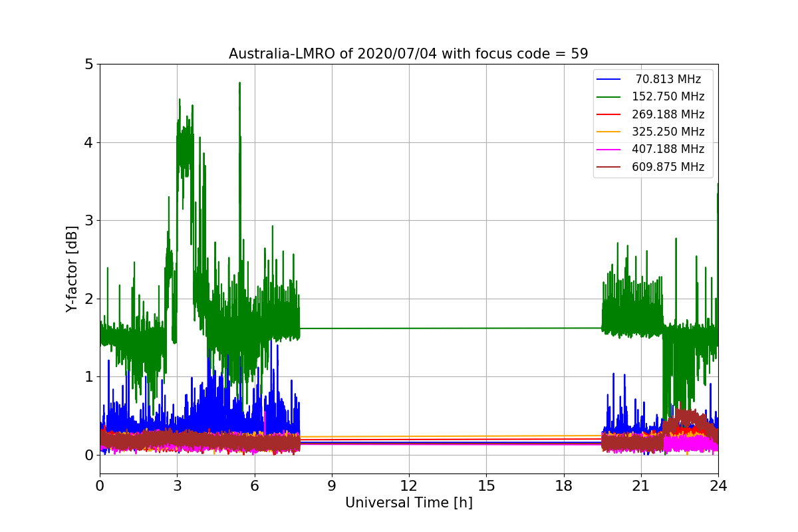Viewport: 798px width, 532px height.
Task: Click the Universal Time [h] axis label
Action: 408,503
